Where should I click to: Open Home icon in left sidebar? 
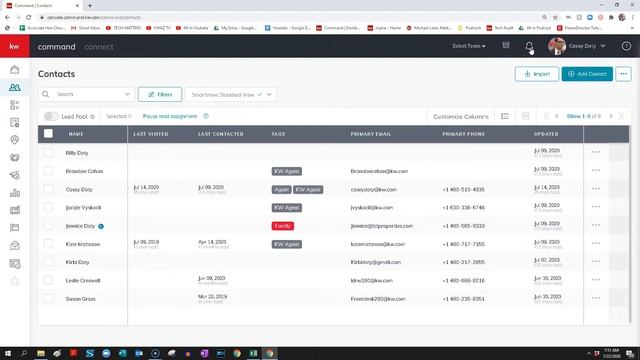point(15,69)
